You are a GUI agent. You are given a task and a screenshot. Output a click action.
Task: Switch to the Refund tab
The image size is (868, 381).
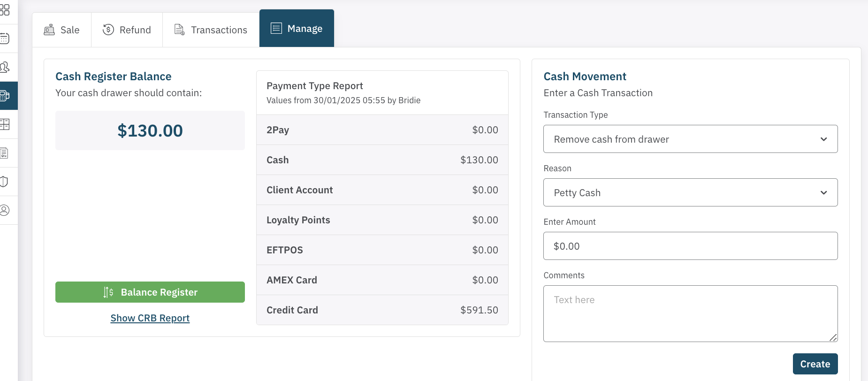point(127,30)
